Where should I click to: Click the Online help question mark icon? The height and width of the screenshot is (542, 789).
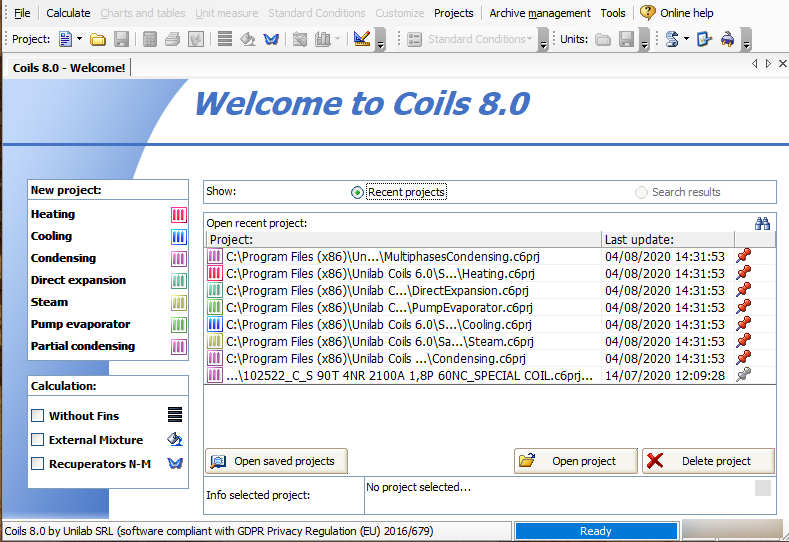pos(648,12)
